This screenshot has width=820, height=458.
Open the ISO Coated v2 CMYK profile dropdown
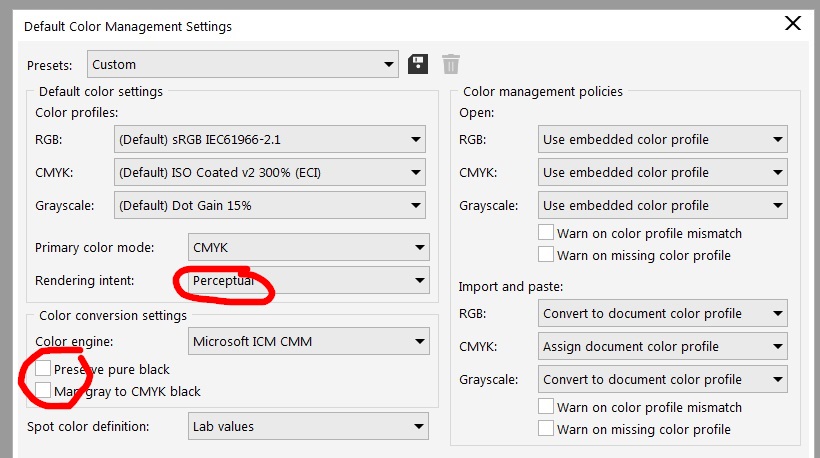pyautogui.click(x=269, y=172)
